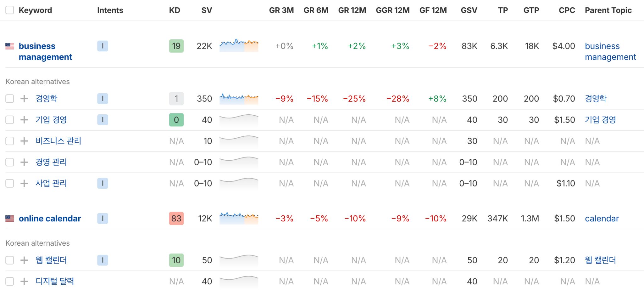Viewport: 644px width, 291px height.
Task: Click the green KD badge showing 19
Action: coord(176,46)
